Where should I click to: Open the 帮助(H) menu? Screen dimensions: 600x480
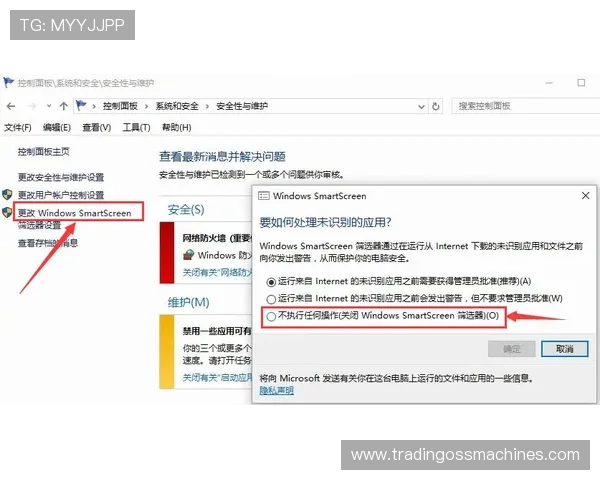(x=176, y=127)
